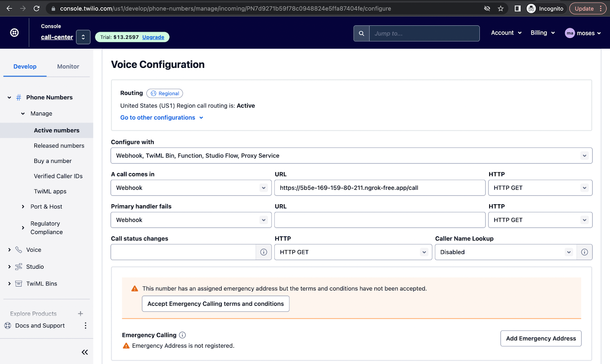Open HTTP dropdown for call status changes
Viewport: 610px width, 364px height.
point(353,252)
